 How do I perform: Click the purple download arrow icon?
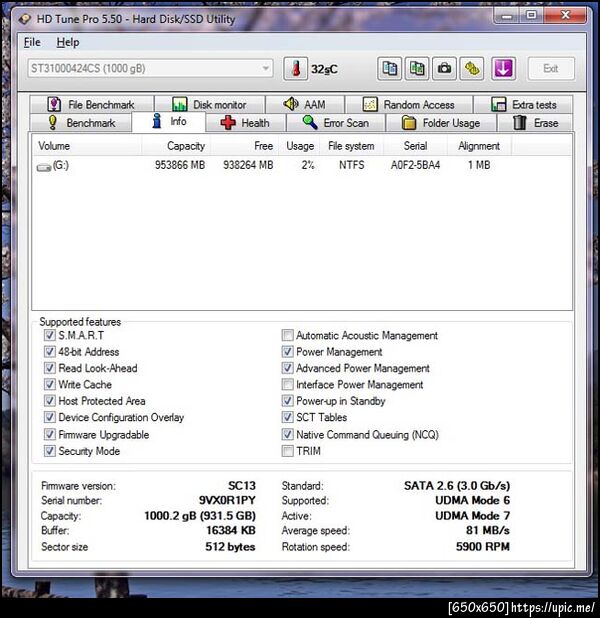503,69
